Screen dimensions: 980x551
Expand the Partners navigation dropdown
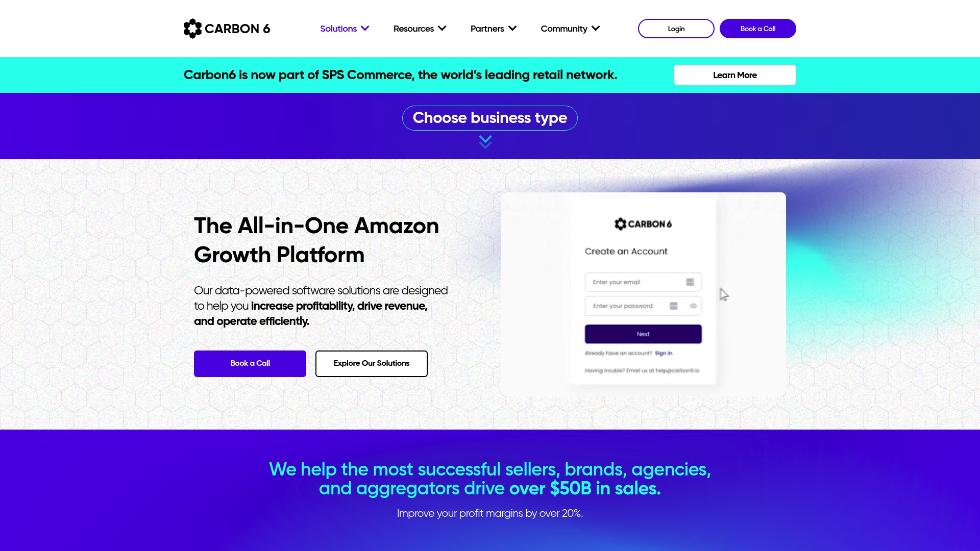494,28
